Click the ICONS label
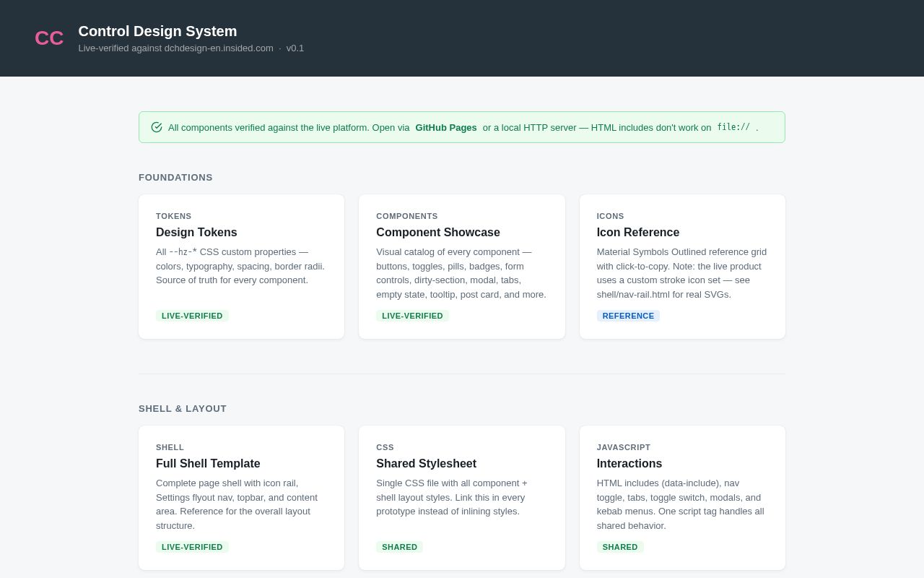Screen dimensions: 924x578 610,216
